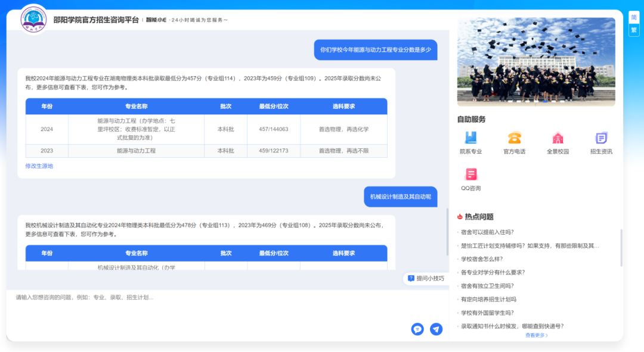This screenshot has width=644, height=352.
Task: Select hot question 宿舍可以提前入住吗?
Action: tap(487, 232)
